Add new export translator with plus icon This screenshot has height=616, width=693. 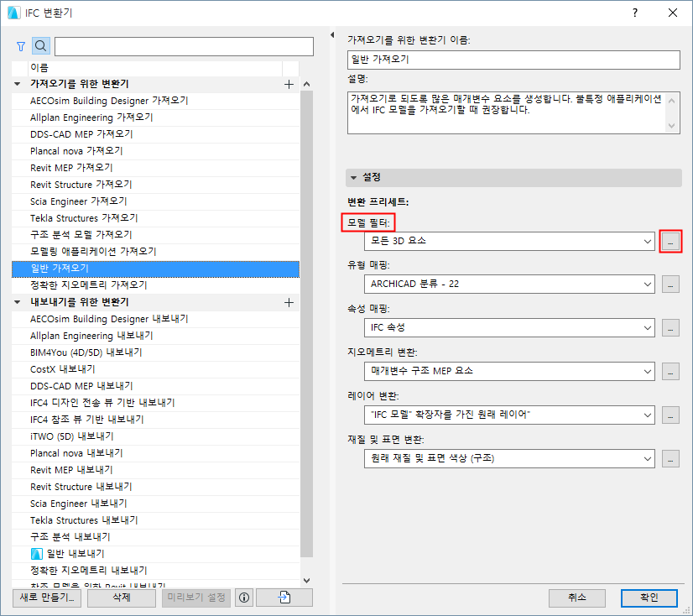(289, 302)
